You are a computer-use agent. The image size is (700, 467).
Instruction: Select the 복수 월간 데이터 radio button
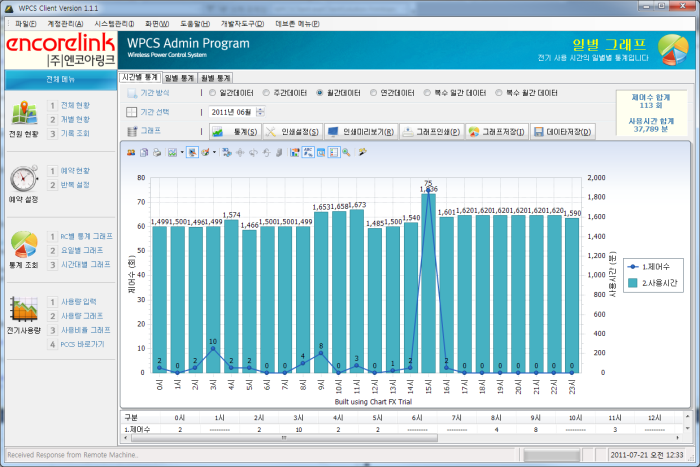point(499,93)
